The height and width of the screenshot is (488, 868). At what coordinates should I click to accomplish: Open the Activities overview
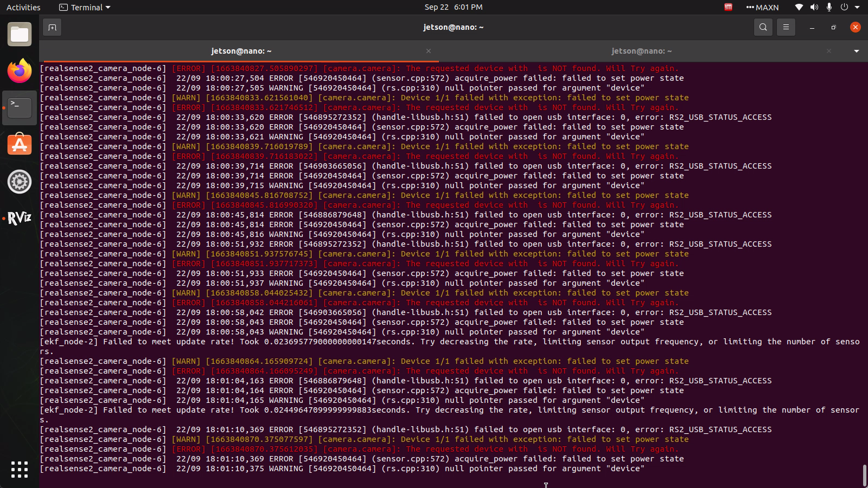click(x=23, y=8)
